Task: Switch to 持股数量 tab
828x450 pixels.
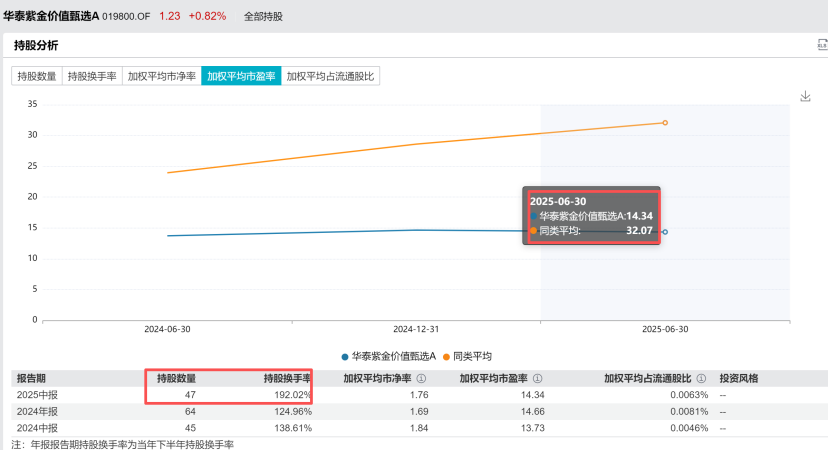Action: tap(37, 76)
